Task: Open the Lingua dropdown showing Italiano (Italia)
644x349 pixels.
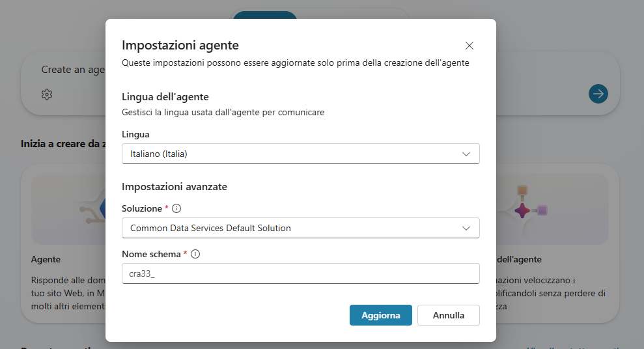Action: 300,154
